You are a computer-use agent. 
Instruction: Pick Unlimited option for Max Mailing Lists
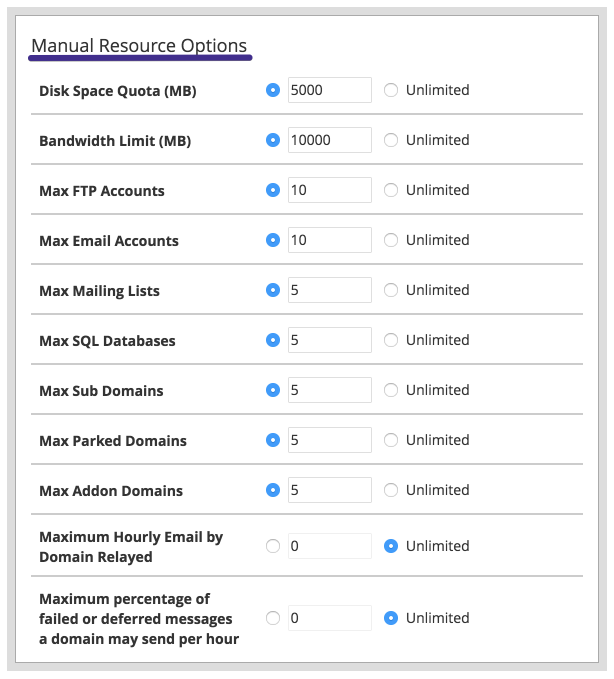click(x=391, y=290)
